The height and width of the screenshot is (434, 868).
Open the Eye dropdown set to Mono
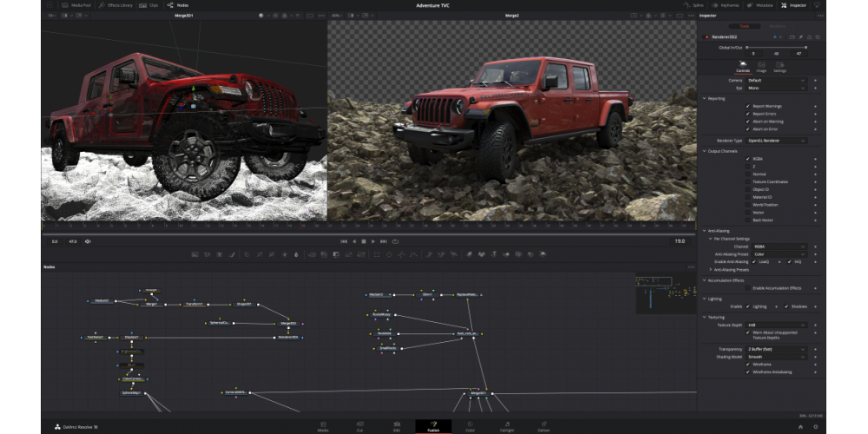pos(775,88)
